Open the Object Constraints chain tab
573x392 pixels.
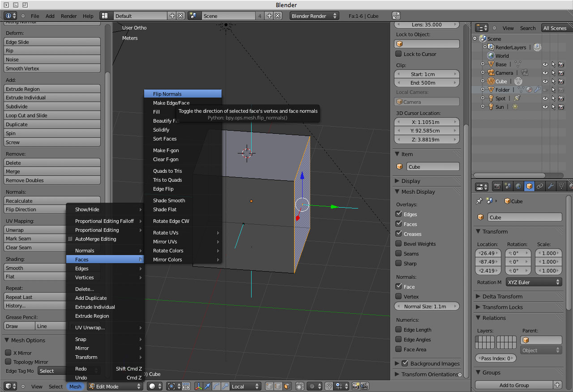pos(540,186)
